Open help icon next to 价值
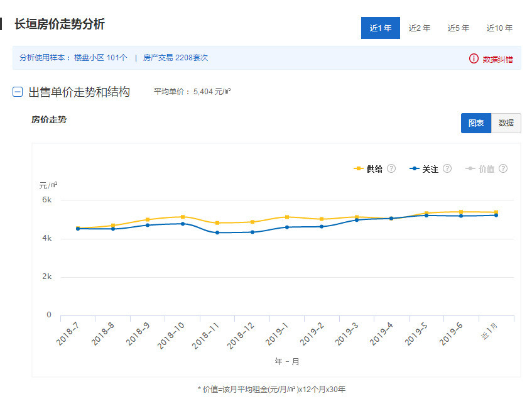 tap(503, 168)
